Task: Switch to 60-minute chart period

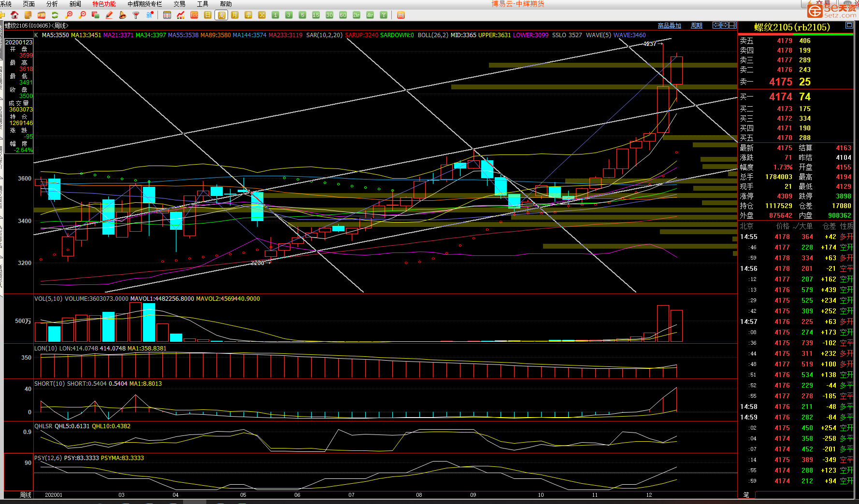Action: tap(343, 15)
